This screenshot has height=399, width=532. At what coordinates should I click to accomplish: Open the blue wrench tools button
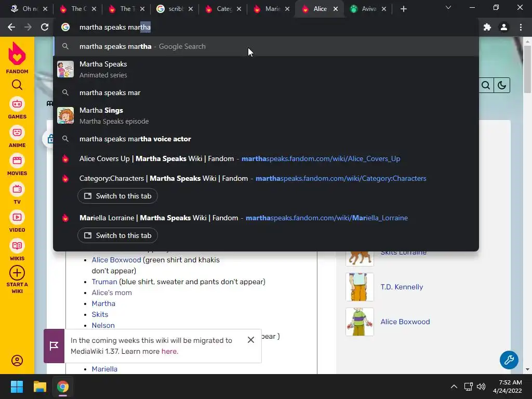[509, 360]
